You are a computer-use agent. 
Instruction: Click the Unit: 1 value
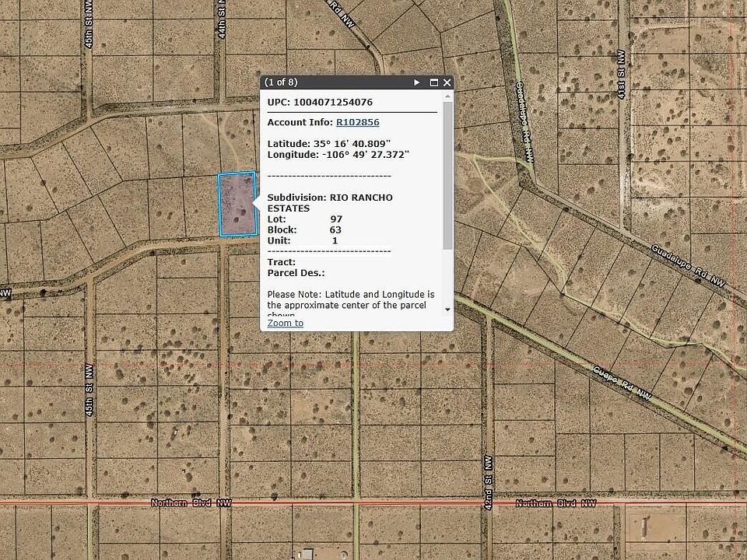pyautogui.click(x=335, y=240)
